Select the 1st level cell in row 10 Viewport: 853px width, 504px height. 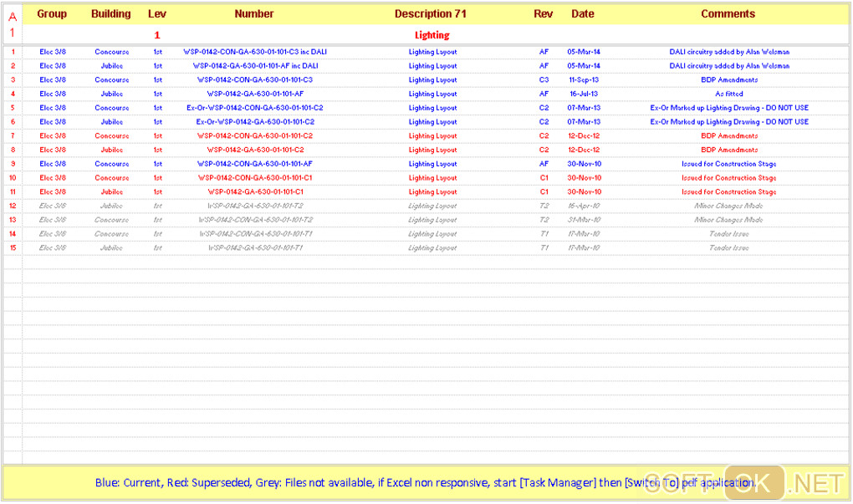tap(158, 178)
